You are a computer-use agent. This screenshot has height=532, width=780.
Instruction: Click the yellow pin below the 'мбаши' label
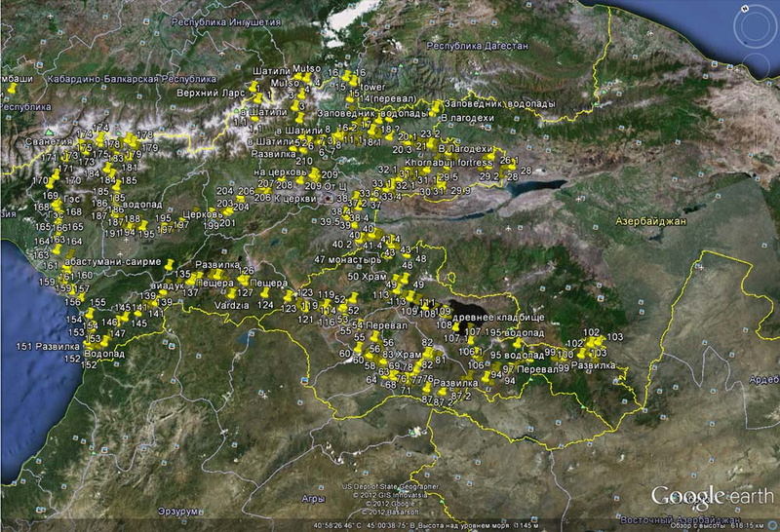(13, 89)
